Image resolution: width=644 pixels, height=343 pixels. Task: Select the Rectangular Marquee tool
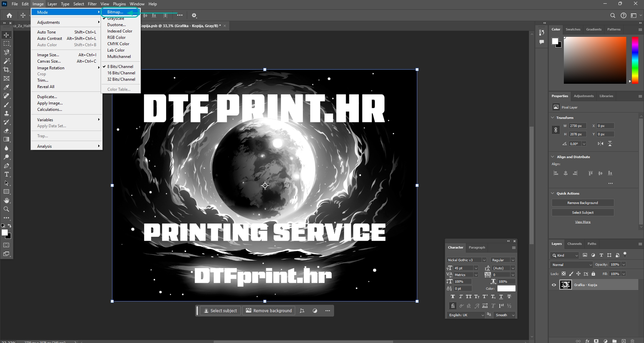(6, 44)
